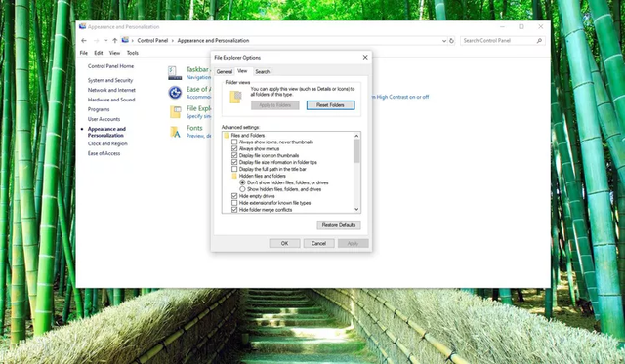Open the Fonts folder icon
This screenshot has height=364, width=625.
[x=176, y=132]
